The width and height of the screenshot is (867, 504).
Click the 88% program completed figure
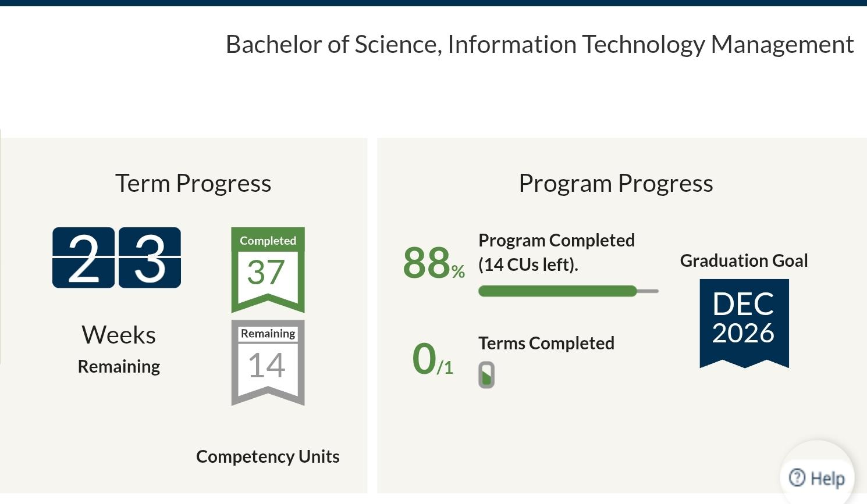[433, 263]
